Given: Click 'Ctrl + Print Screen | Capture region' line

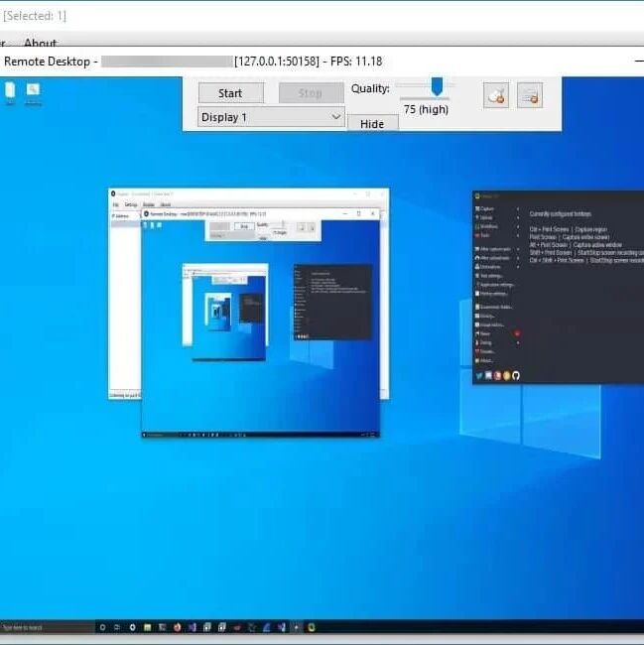Looking at the screenshot, I should point(569,229).
